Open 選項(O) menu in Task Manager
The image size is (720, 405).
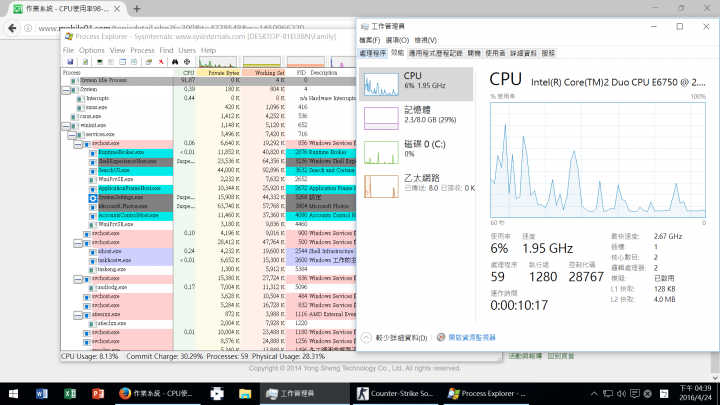point(397,40)
